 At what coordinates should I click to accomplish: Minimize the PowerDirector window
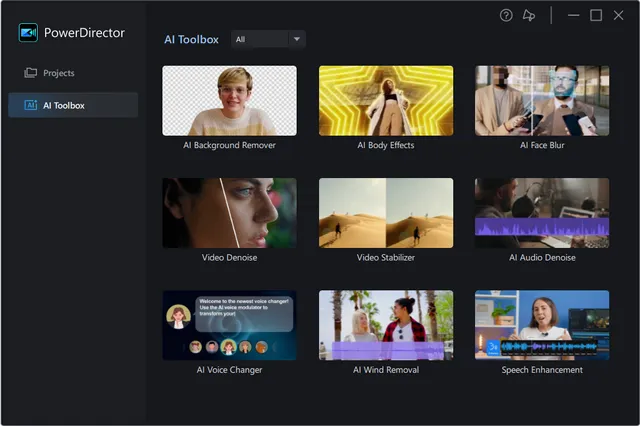pyautogui.click(x=573, y=15)
